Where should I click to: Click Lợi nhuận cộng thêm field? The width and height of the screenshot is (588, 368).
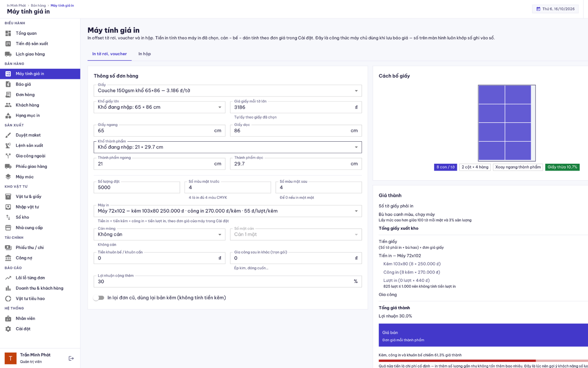pos(228,282)
